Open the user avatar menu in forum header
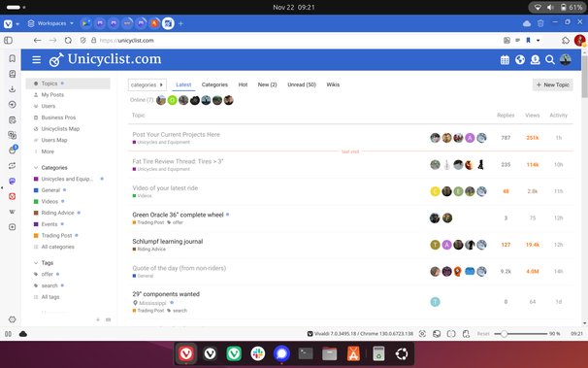Image resolution: width=588 pixels, height=368 pixels. point(565,59)
